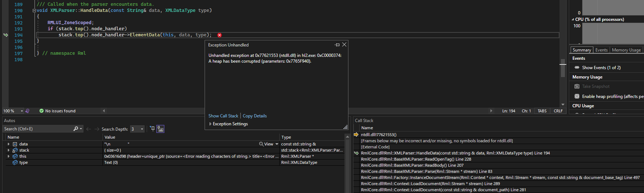The image size is (644, 193).
Task: Click the type variable's cube icon
Action: click(15, 162)
